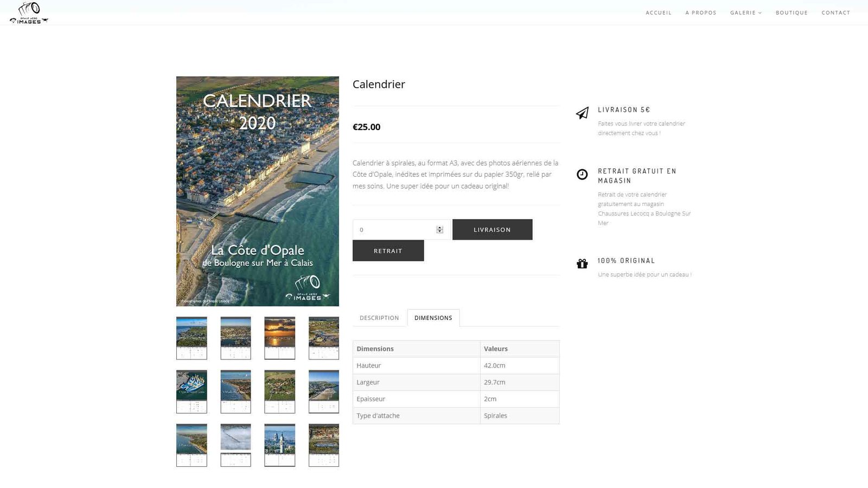The width and height of the screenshot is (868, 488).
Task: Select the Dimensions tab
Action: [x=433, y=318]
